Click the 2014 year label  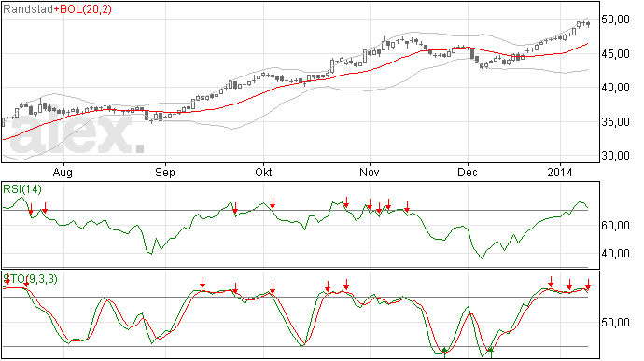point(560,172)
